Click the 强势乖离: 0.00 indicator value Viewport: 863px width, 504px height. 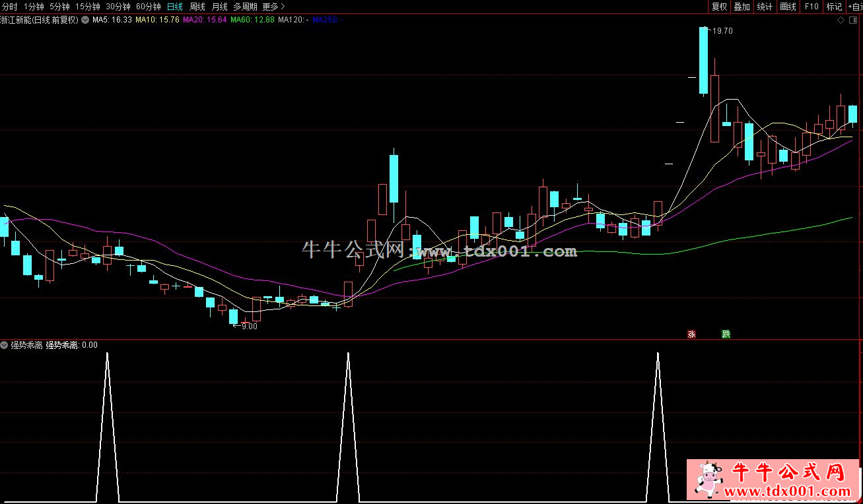[x=72, y=345]
